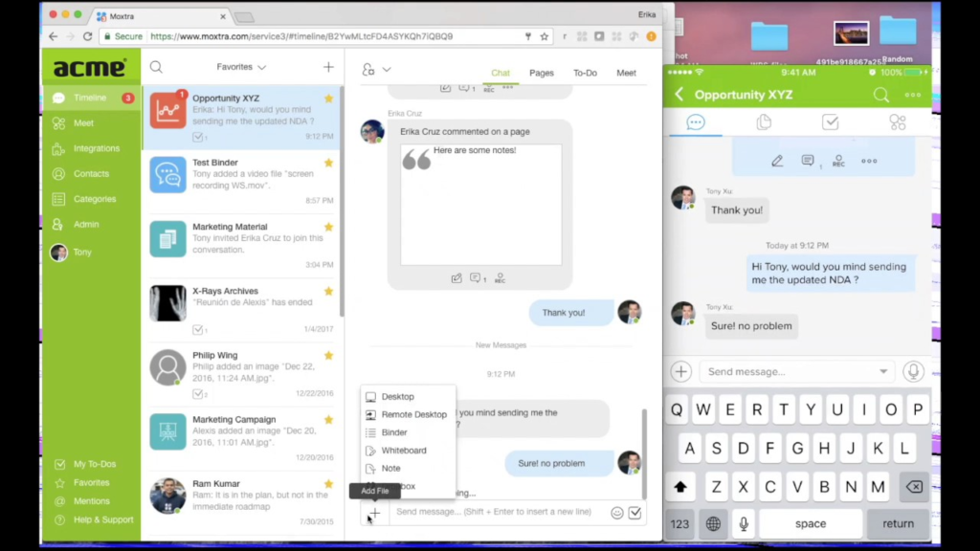Open the emoji picker in message box
980x551 pixels.
pos(617,513)
